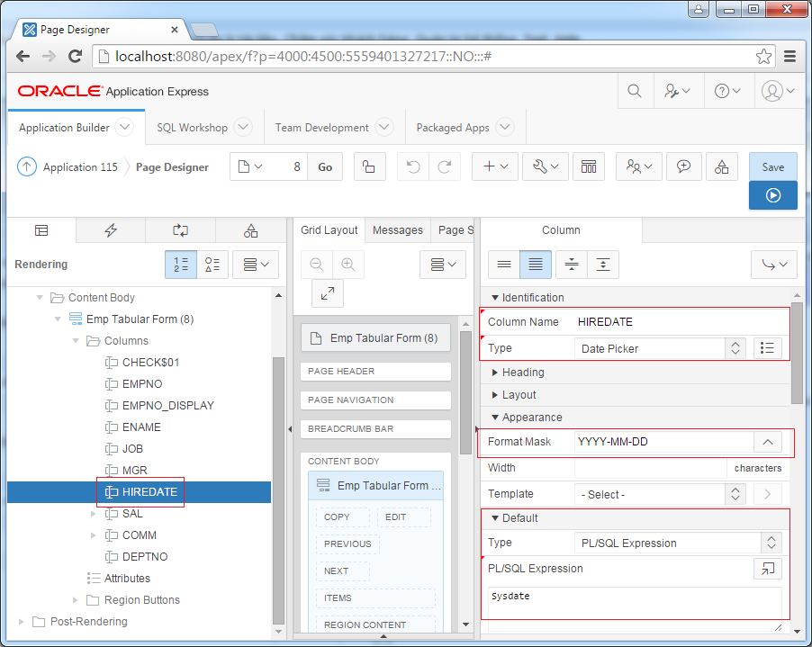Switch to Processing tab icon
The width and height of the screenshot is (812, 647).
click(180, 230)
